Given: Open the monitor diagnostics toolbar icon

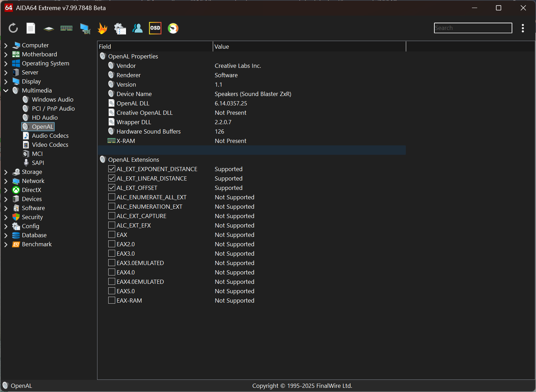Looking at the screenshot, I should pos(85,29).
